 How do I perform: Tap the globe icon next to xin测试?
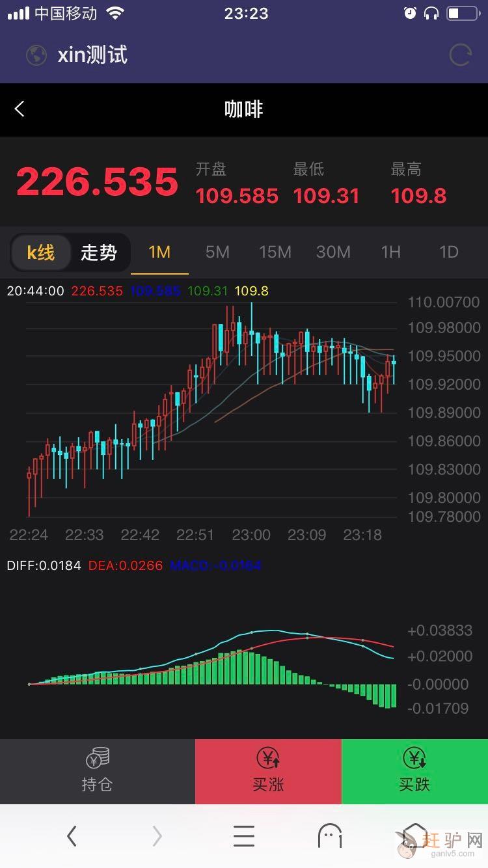[36, 55]
